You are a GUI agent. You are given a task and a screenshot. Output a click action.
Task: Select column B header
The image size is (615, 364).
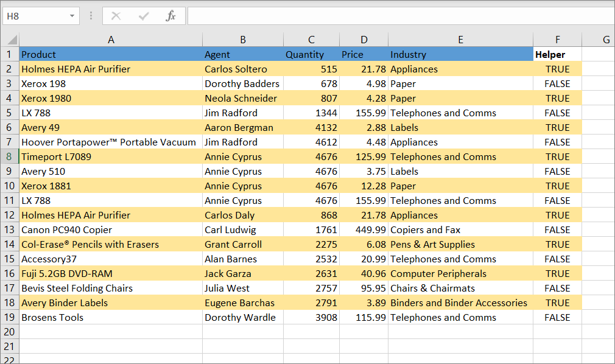pyautogui.click(x=243, y=40)
